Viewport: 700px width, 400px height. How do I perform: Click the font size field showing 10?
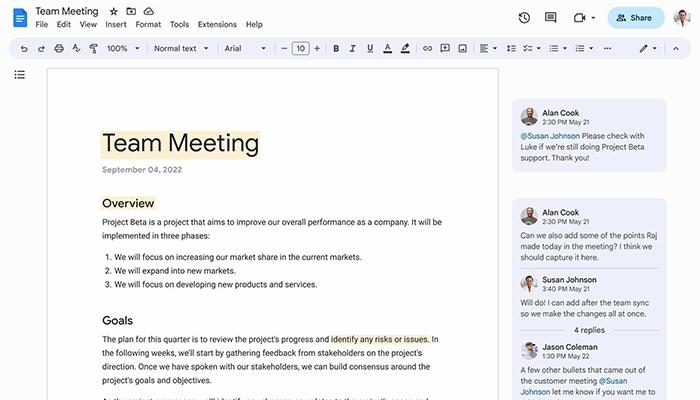[x=300, y=48]
